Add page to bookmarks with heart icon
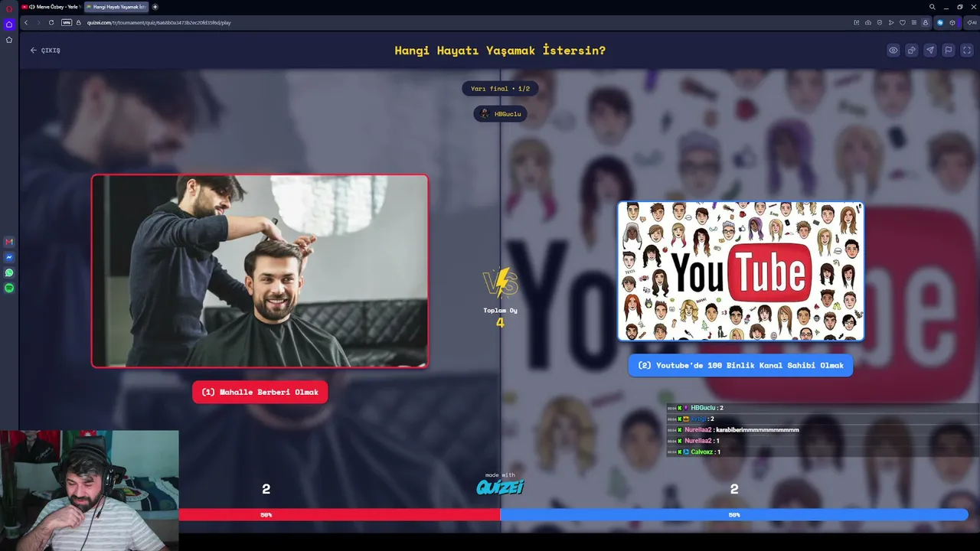The image size is (980, 551). [x=903, y=22]
